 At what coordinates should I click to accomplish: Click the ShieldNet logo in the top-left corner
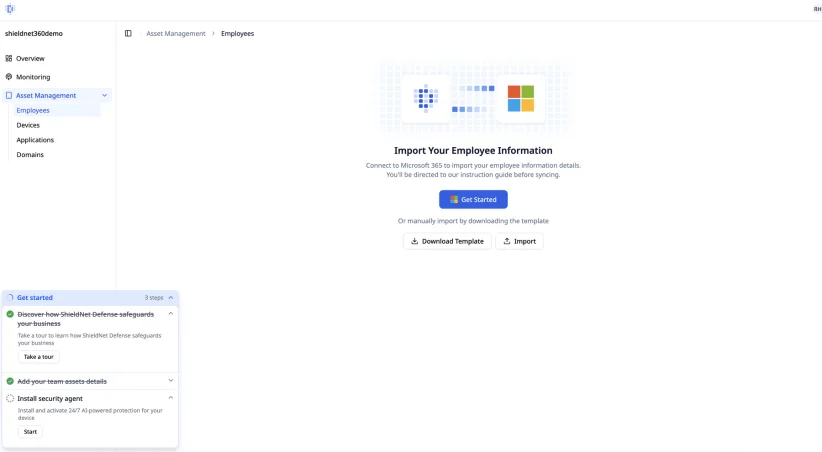click(10, 9)
